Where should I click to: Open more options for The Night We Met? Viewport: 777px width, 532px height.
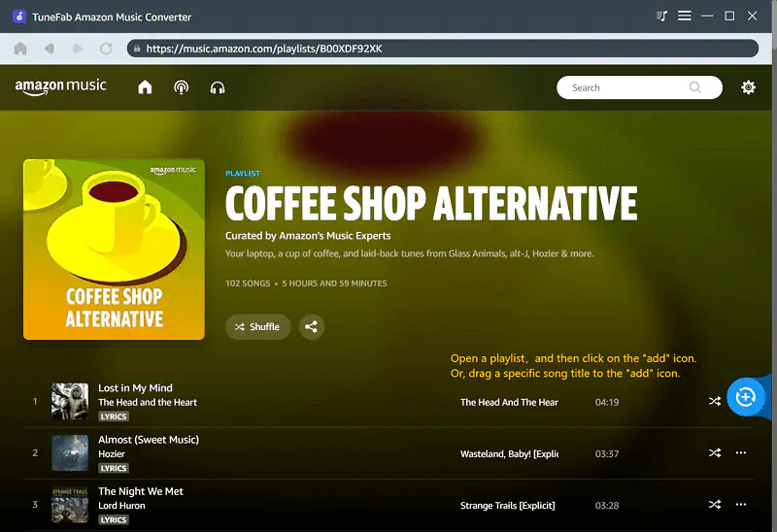(x=741, y=504)
